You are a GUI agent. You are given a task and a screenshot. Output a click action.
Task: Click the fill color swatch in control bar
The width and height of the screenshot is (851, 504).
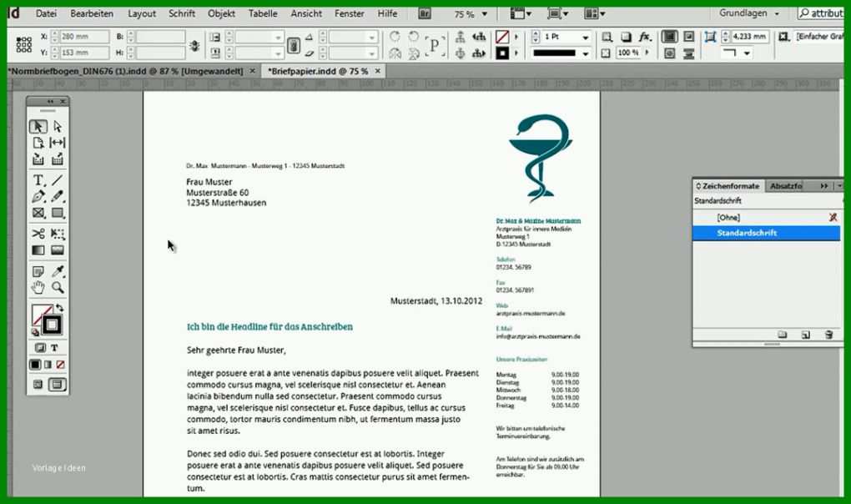point(502,37)
